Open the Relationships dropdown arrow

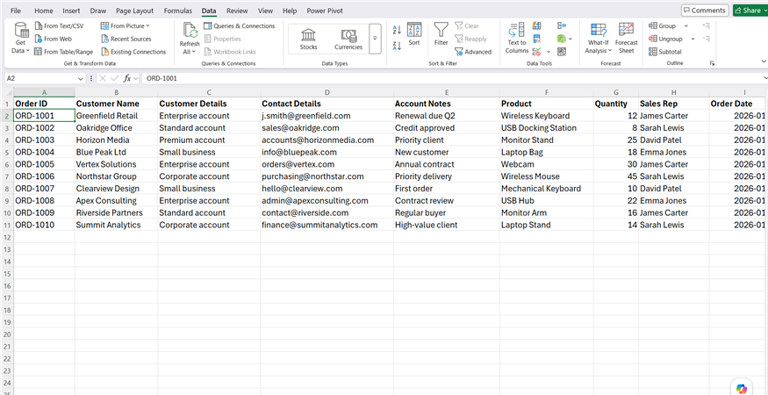[x=571, y=39]
